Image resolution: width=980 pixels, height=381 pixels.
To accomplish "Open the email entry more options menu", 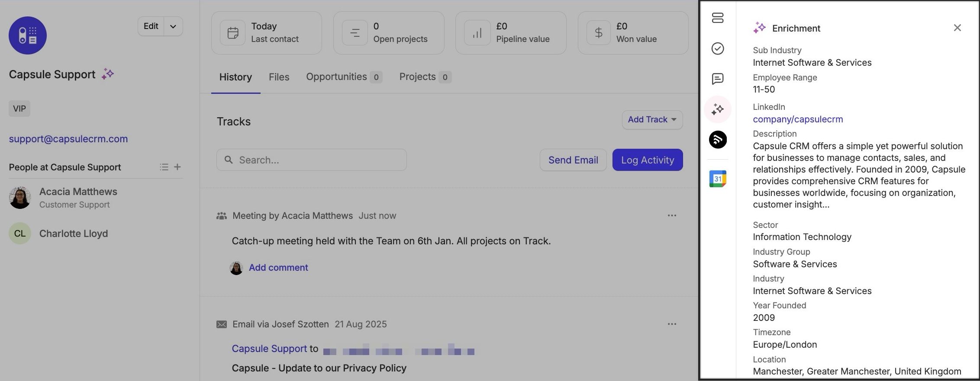I will tap(672, 324).
